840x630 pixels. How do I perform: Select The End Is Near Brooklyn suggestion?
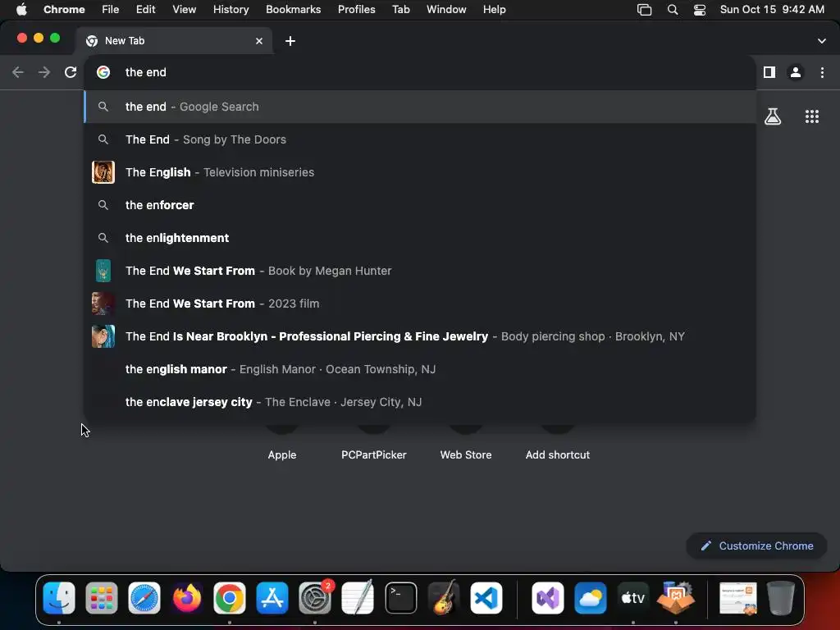(420, 336)
